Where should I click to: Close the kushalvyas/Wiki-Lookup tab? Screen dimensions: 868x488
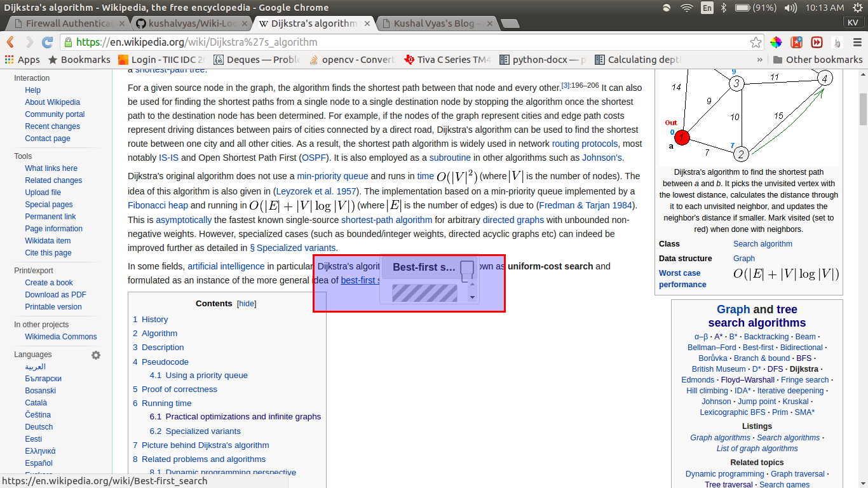243,24
